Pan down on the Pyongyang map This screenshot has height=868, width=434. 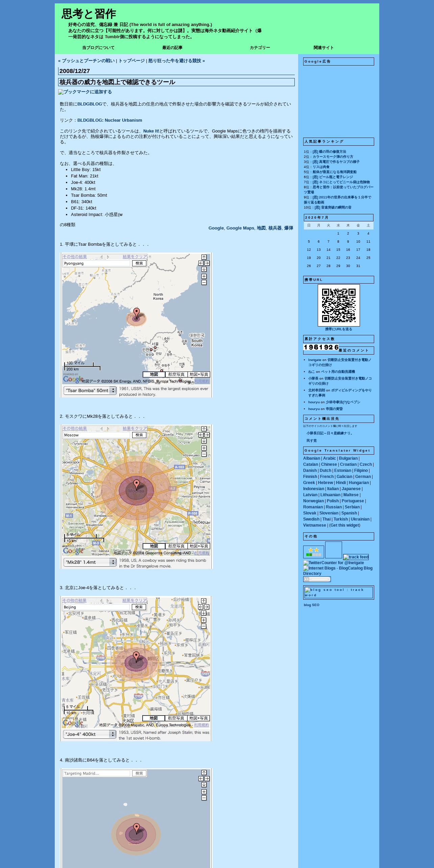pyautogui.click(x=204, y=269)
